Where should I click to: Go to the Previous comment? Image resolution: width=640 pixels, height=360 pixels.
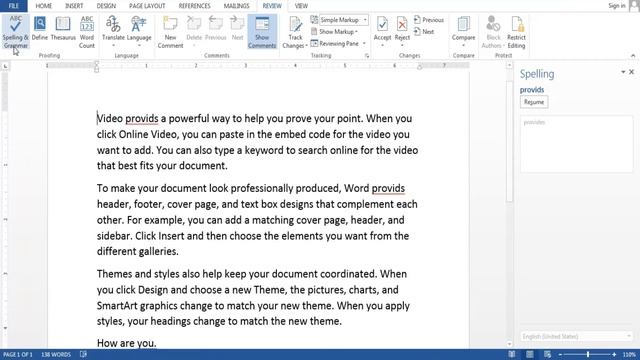pos(215,29)
